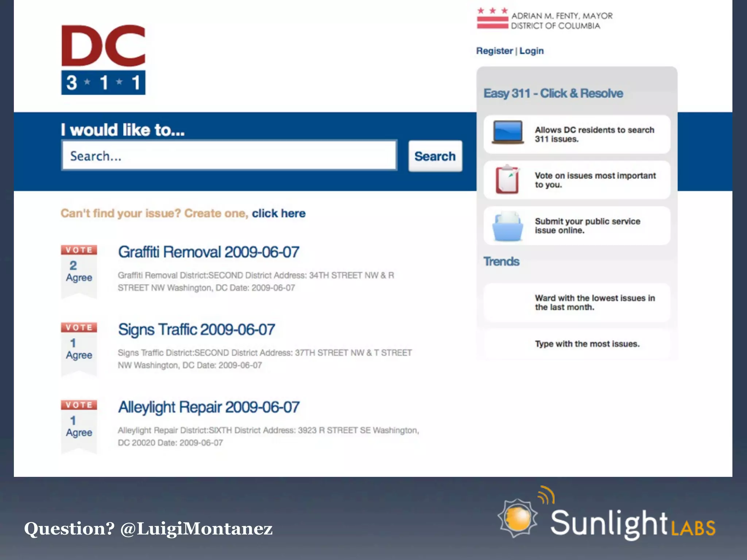
Task: Open Alleylight Repair 2009-06-07 issue title
Action: click(209, 407)
